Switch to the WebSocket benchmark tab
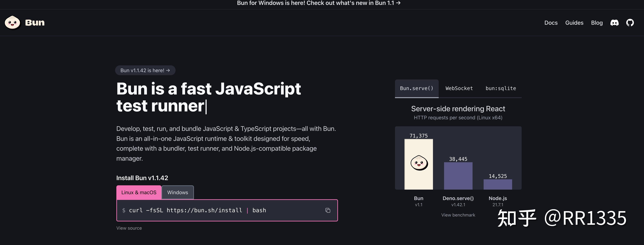The width and height of the screenshot is (644, 245). pos(459,88)
